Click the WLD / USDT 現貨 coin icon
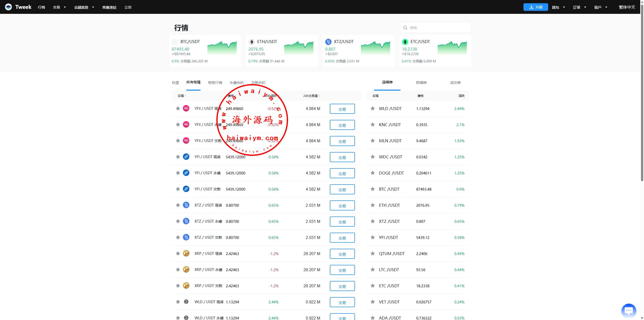This screenshot has width=644, height=320. click(x=186, y=302)
